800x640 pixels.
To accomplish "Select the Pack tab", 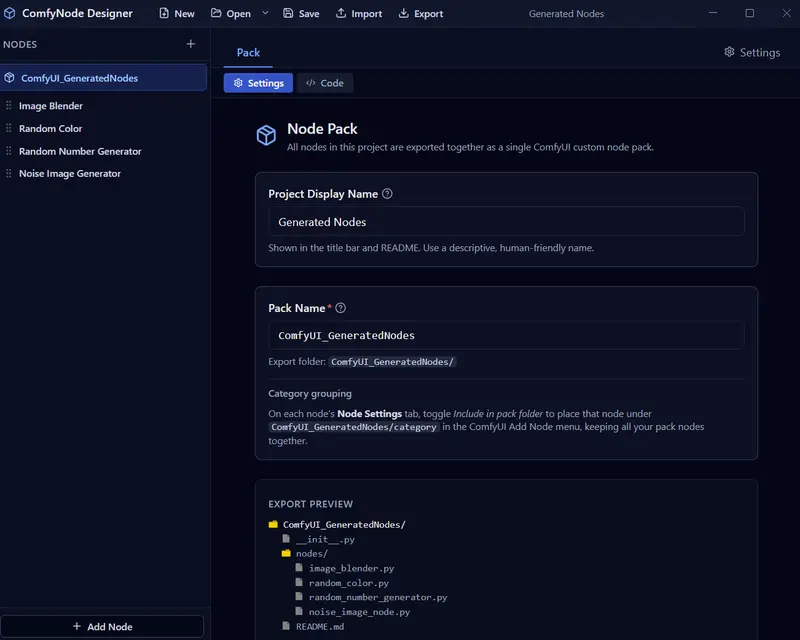I will point(248,52).
